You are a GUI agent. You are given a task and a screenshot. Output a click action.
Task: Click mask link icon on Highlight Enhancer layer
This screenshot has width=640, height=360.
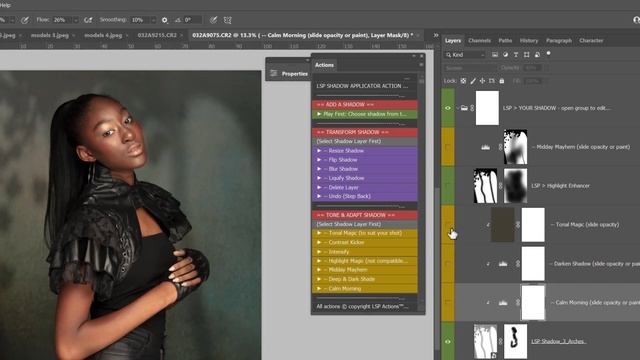500,186
